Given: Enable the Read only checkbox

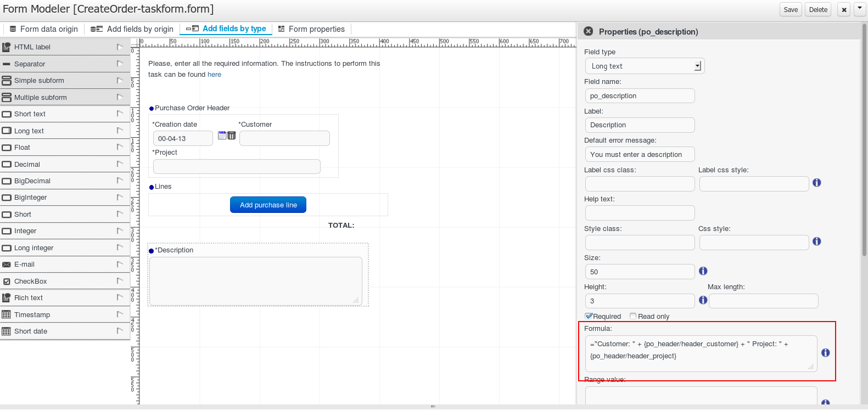Looking at the screenshot, I should coord(633,316).
